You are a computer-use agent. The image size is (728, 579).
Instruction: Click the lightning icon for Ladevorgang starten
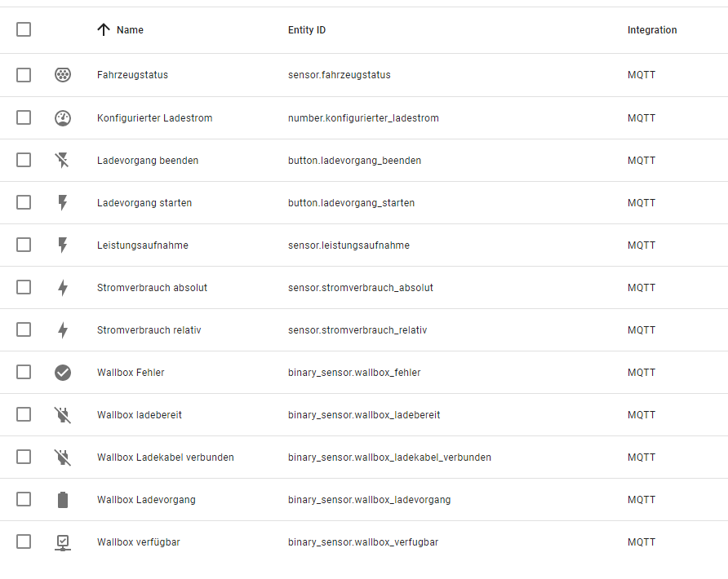64,202
